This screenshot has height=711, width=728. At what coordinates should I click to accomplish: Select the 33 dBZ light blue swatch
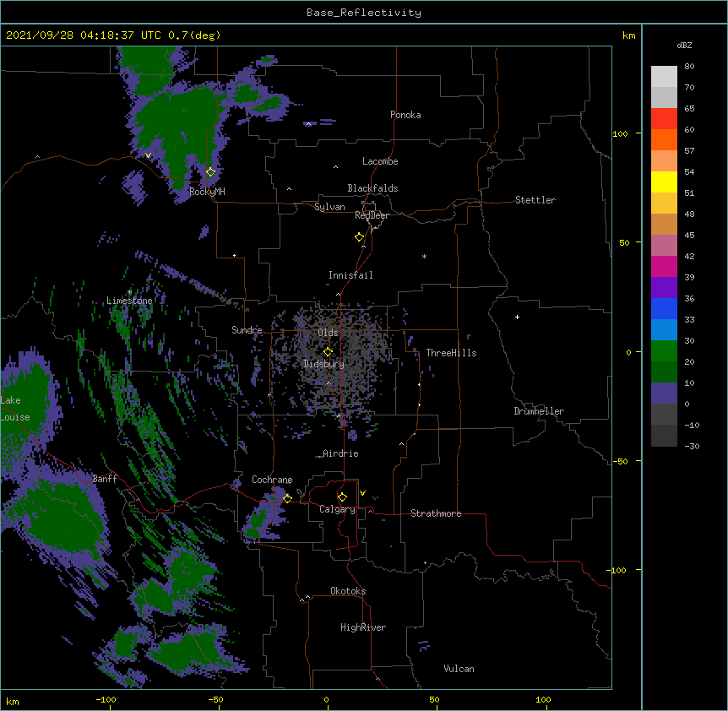(x=664, y=330)
